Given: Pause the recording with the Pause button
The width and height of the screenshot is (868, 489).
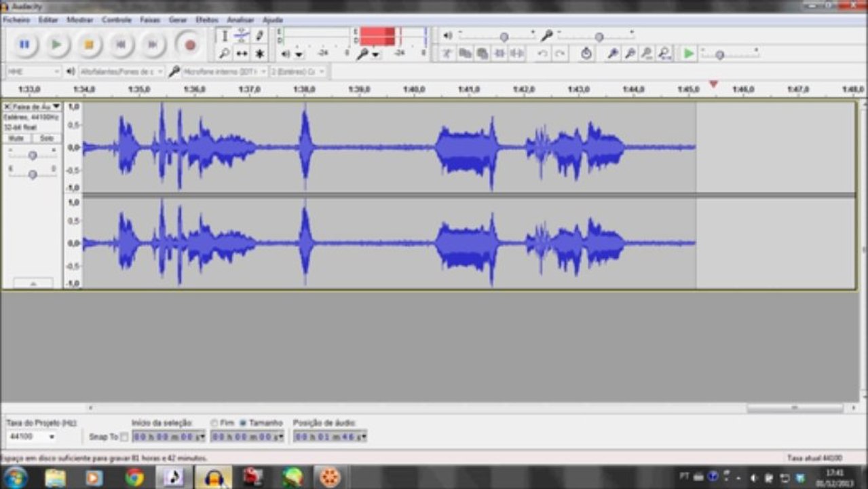Looking at the screenshot, I should click(x=24, y=45).
